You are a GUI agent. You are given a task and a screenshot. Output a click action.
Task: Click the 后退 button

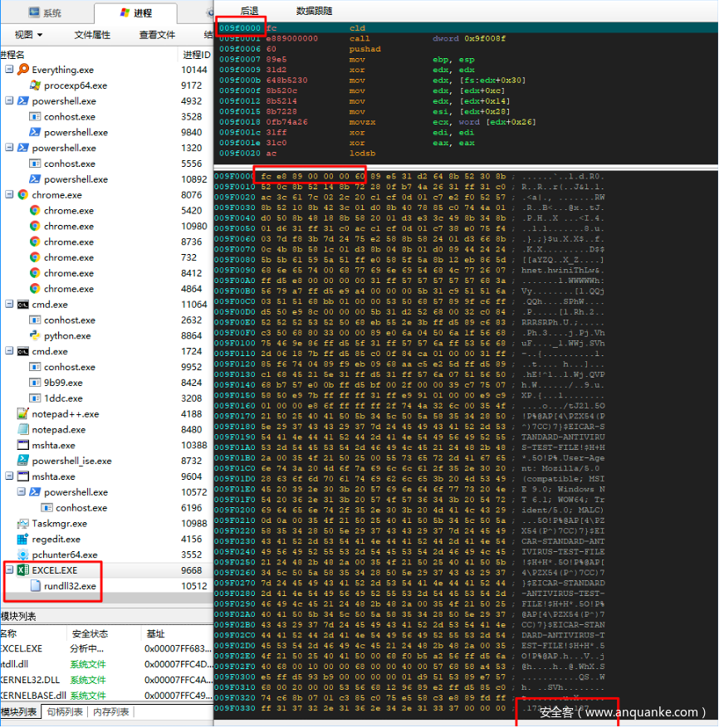tap(249, 11)
